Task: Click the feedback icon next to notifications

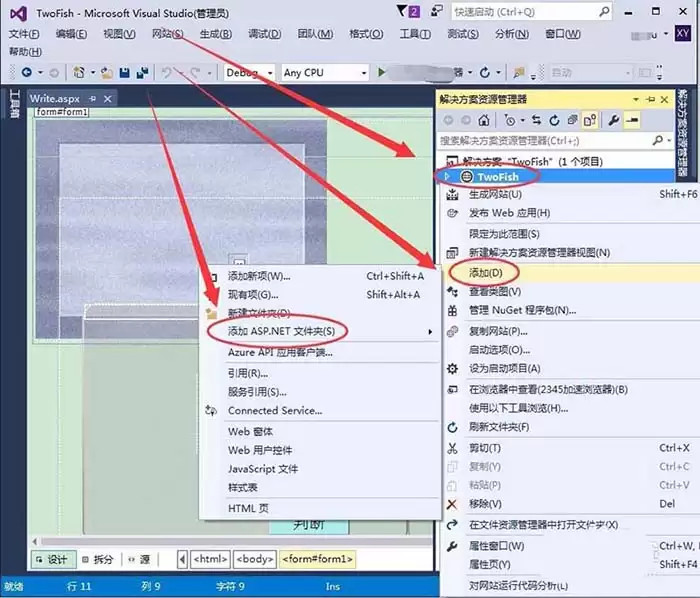Action: 437,11
